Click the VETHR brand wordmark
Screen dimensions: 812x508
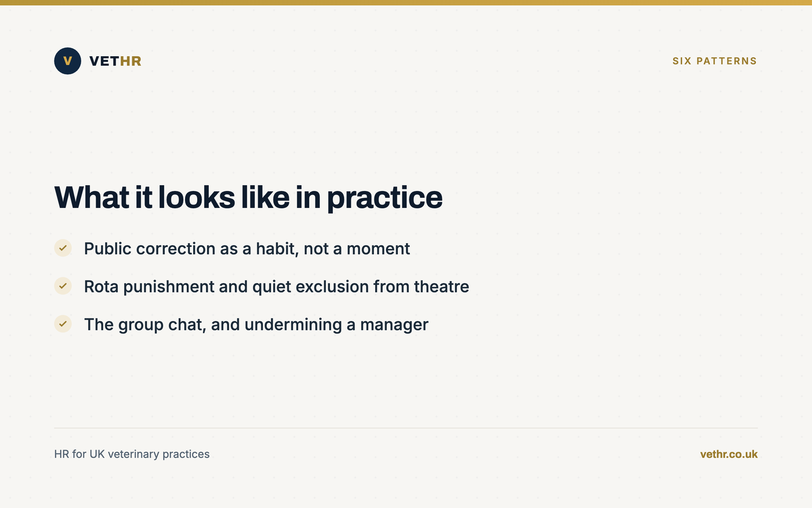(x=115, y=61)
